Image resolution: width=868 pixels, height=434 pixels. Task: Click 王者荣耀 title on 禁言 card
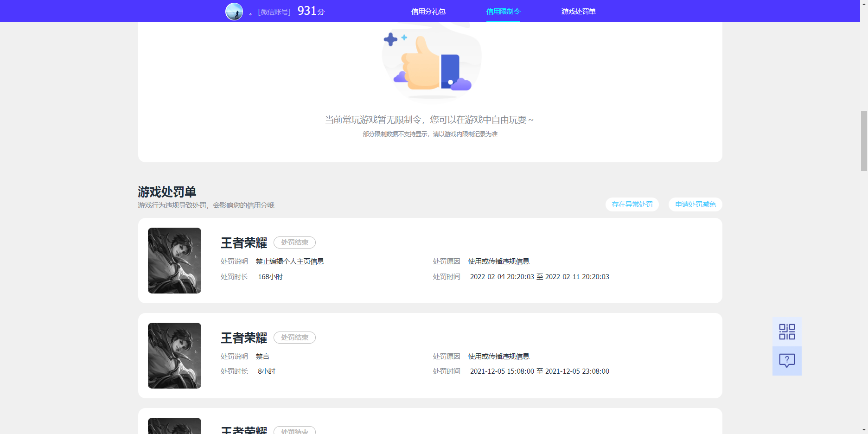244,338
